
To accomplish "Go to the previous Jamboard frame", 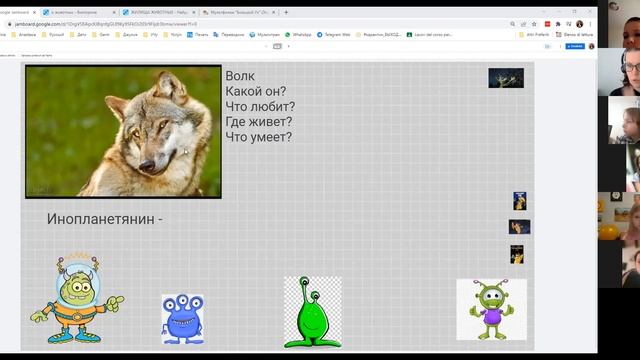I will point(266,46).
